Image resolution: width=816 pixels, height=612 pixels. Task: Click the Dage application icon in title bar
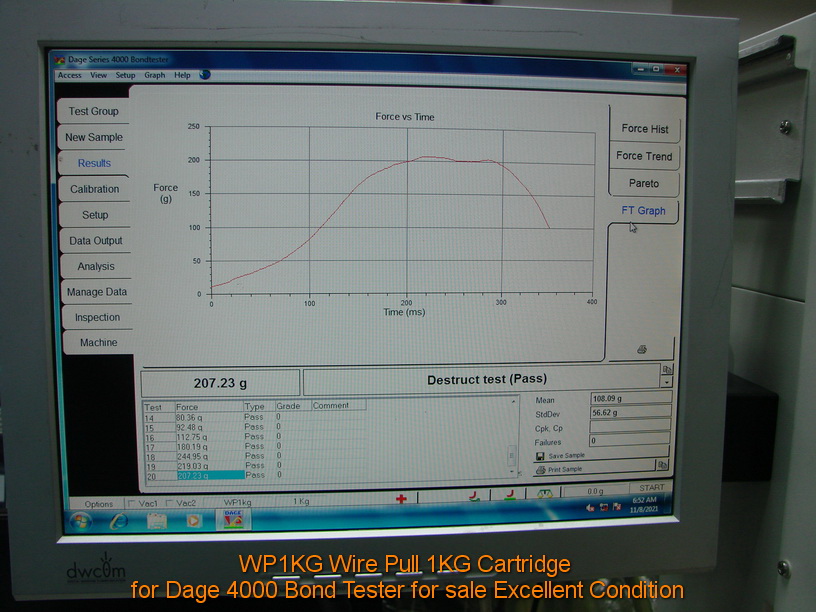point(60,59)
